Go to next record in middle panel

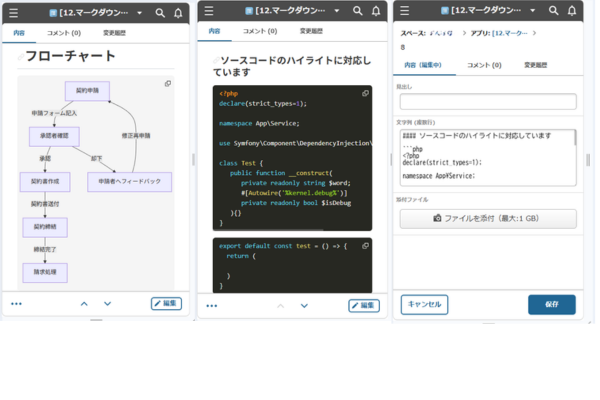pos(304,306)
